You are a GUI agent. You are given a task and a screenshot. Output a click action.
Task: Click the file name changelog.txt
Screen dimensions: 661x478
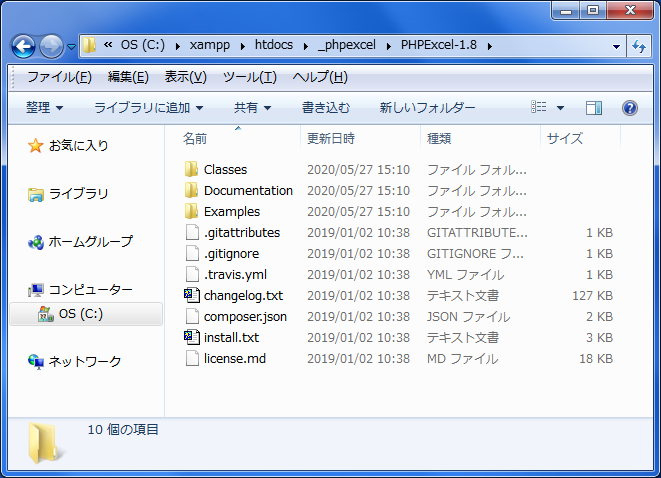tap(243, 296)
